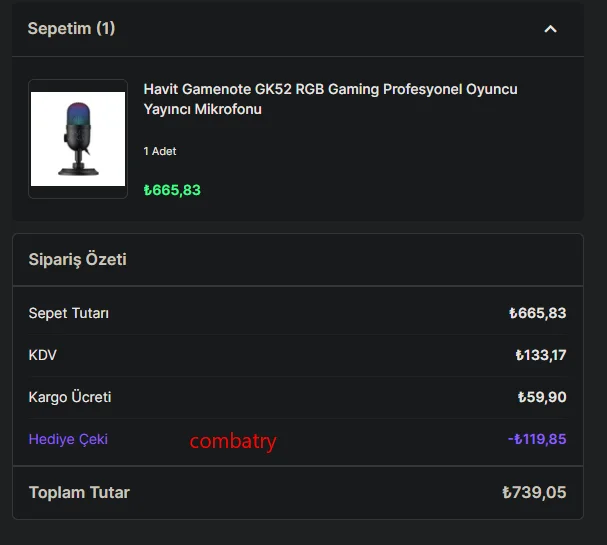This screenshot has height=545, width=607.
Task: Click the Sipariş Özeti heading
Action: 77,260
